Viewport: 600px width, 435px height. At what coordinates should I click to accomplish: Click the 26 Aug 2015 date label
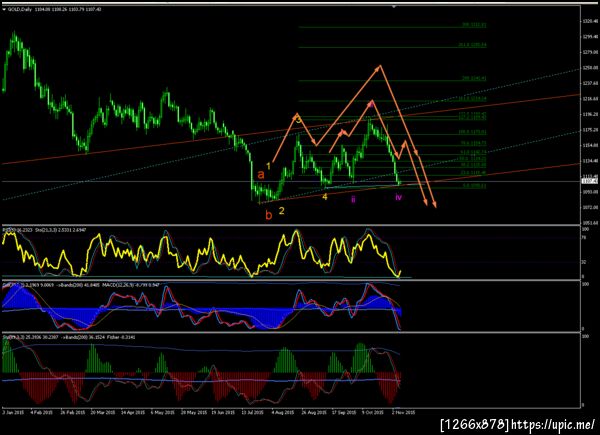pos(314,413)
